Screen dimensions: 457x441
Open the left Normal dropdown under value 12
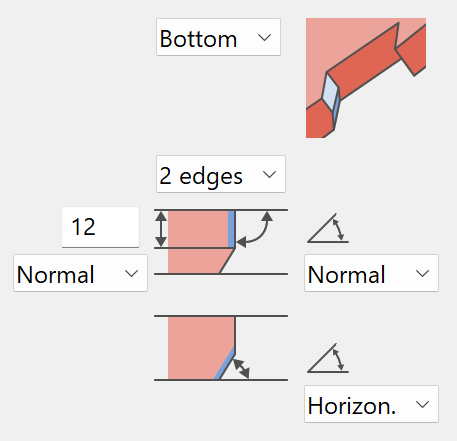[x=80, y=273]
